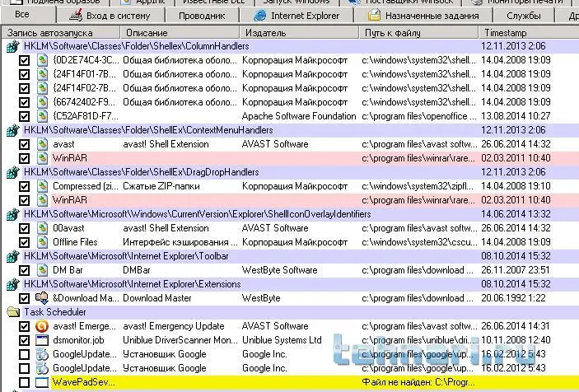Image resolution: width=579 pixels, height=392 pixels.
Task: Disable the dsmonitor.job task checkbox
Action: [25, 340]
